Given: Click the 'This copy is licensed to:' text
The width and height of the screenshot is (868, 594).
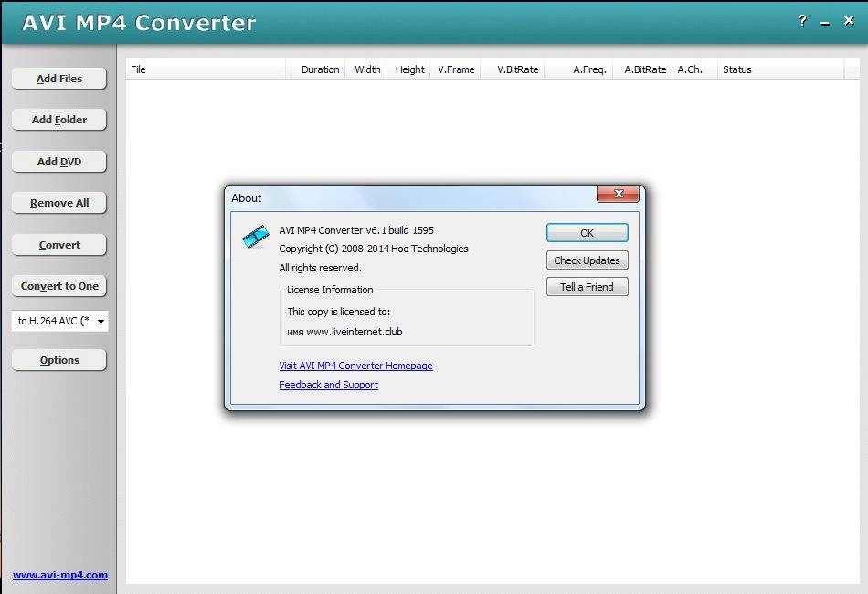Looking at the screenshot, I should pyautogui.click(x=339, y=312).
